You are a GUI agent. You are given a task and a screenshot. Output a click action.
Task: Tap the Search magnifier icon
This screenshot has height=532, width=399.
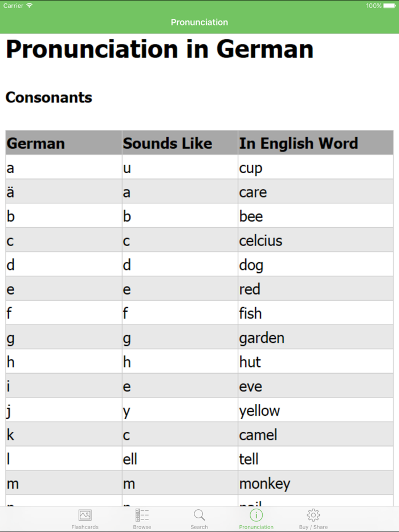pyautogui.click(x=199, y=514)
